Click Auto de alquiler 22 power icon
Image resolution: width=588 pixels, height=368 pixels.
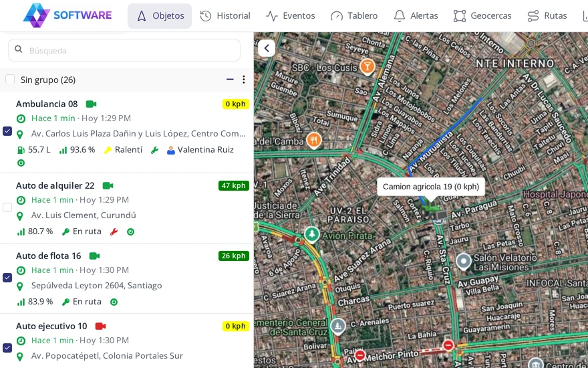click(x=130, y=232)
